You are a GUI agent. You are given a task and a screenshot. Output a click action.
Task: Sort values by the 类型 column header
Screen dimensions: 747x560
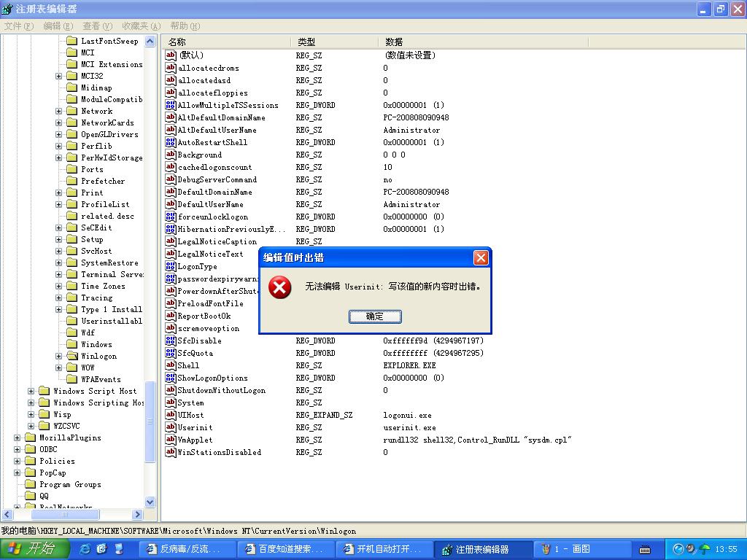tap(334, 42)
